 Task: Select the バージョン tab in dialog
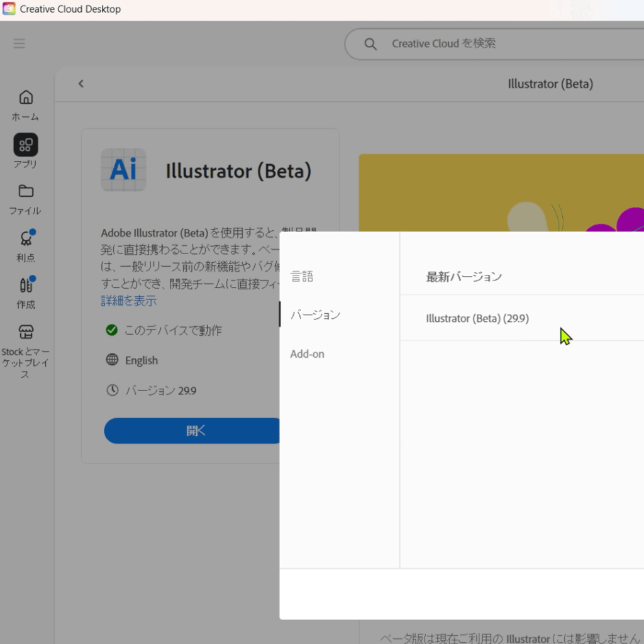click(x=315, y=314)
